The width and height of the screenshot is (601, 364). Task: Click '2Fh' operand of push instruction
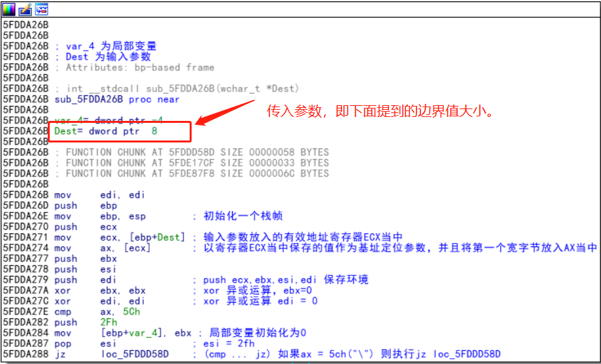(109, 323)
